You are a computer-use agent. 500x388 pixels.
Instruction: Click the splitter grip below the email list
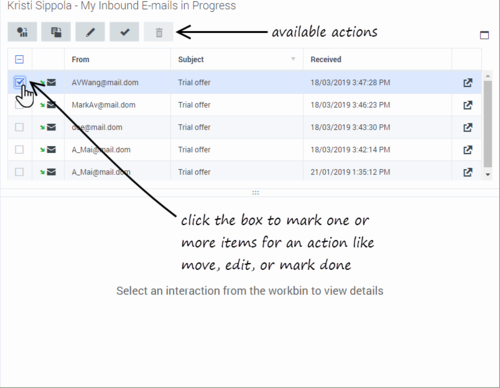click(x=255, y=193)
